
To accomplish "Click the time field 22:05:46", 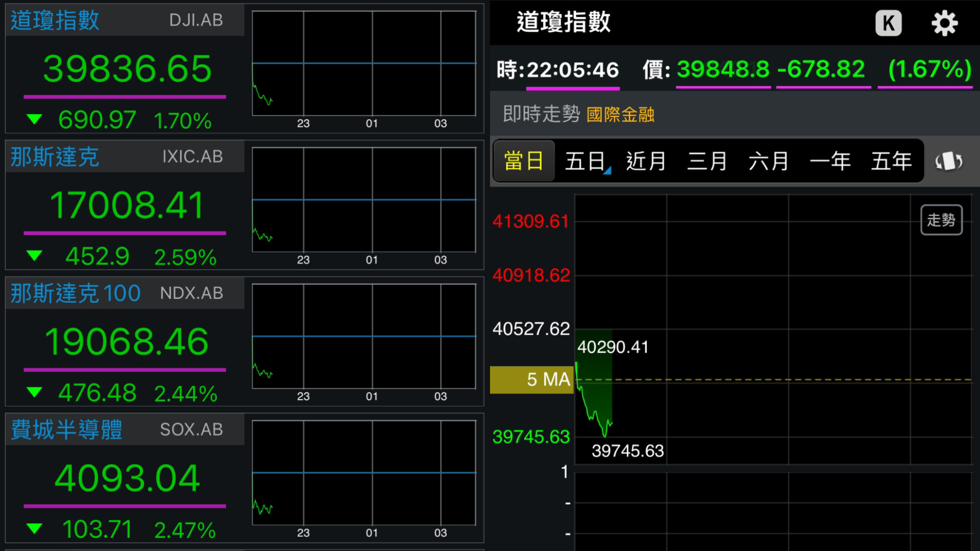I will (x=573, y=70).
